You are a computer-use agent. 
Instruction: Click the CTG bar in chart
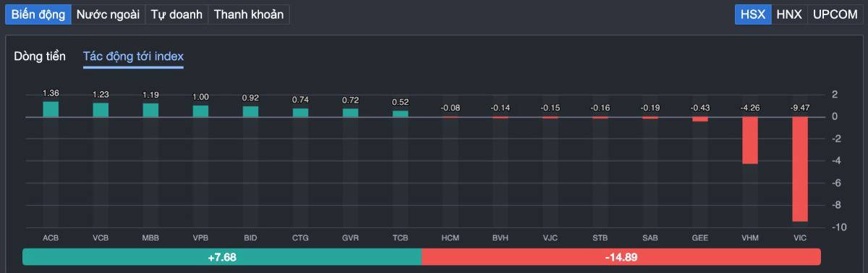click(300, 113)
